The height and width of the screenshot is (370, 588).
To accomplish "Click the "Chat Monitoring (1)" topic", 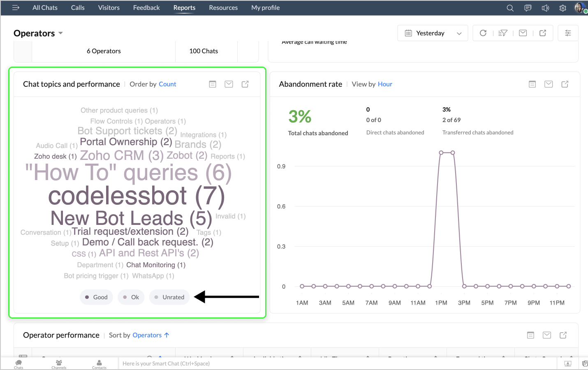I will coord(156,265).
